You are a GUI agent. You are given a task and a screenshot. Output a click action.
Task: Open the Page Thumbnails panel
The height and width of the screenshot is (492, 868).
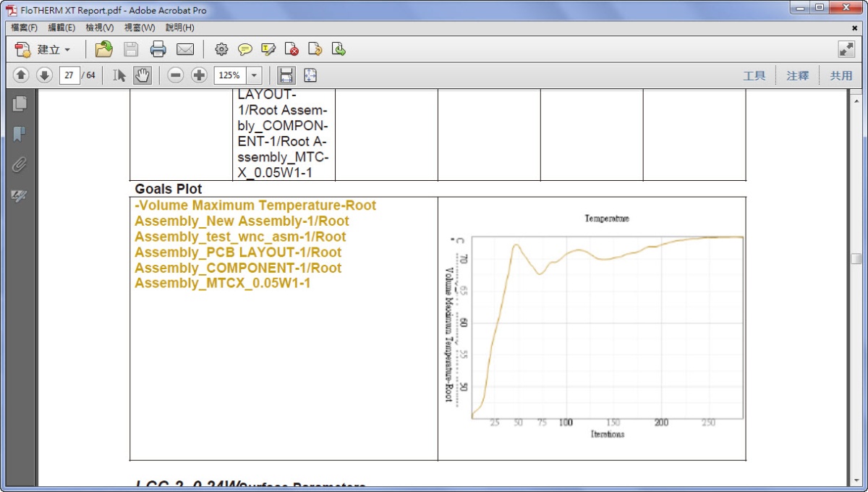point(20,103)
